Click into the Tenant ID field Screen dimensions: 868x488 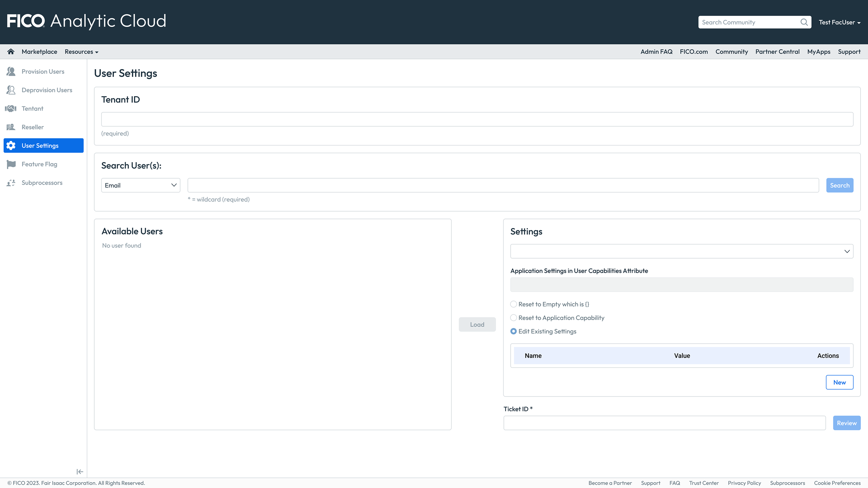pyautogui.click(x=477, y=119)
